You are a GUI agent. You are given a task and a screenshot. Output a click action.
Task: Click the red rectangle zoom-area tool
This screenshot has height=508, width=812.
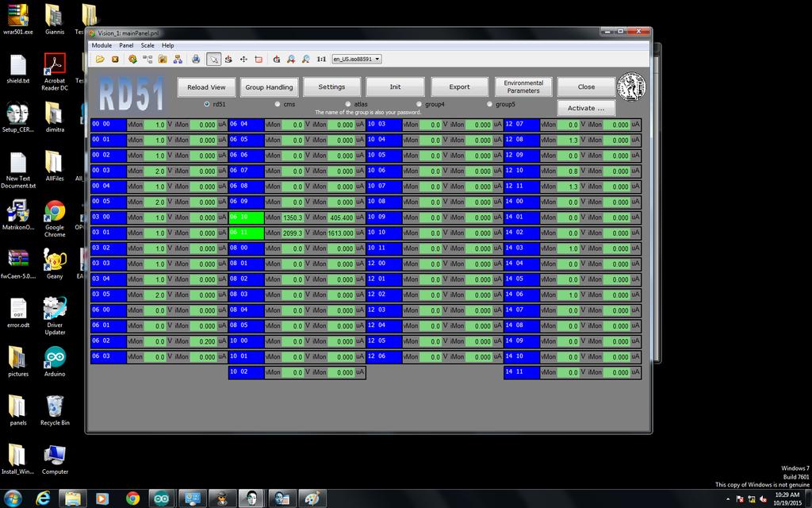259,59
